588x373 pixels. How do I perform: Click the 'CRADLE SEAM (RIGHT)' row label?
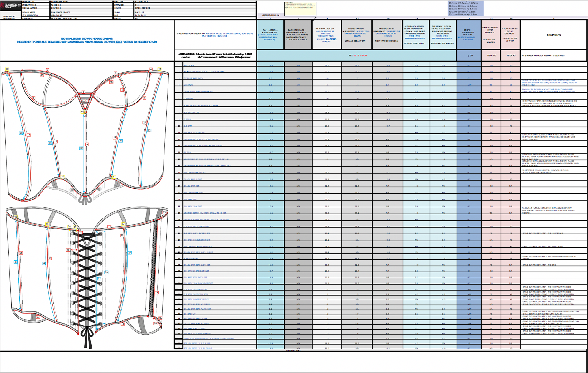193,179
